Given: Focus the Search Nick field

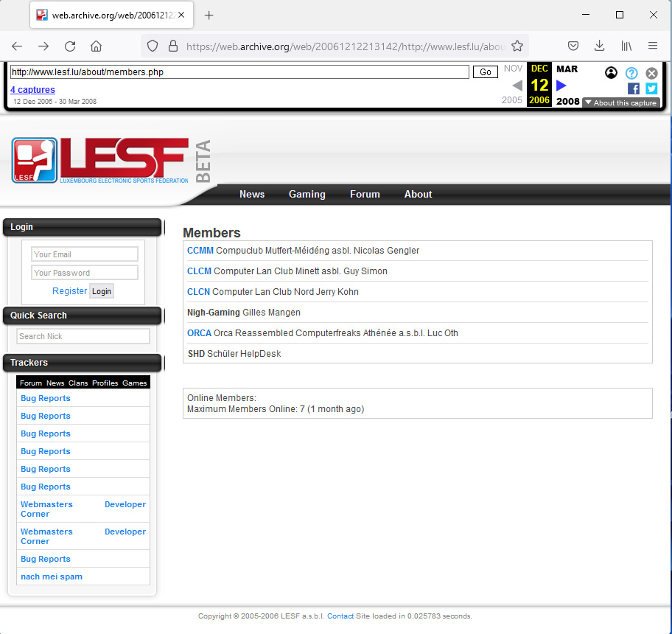Looking at the screenshot, I should coord(83,336).
